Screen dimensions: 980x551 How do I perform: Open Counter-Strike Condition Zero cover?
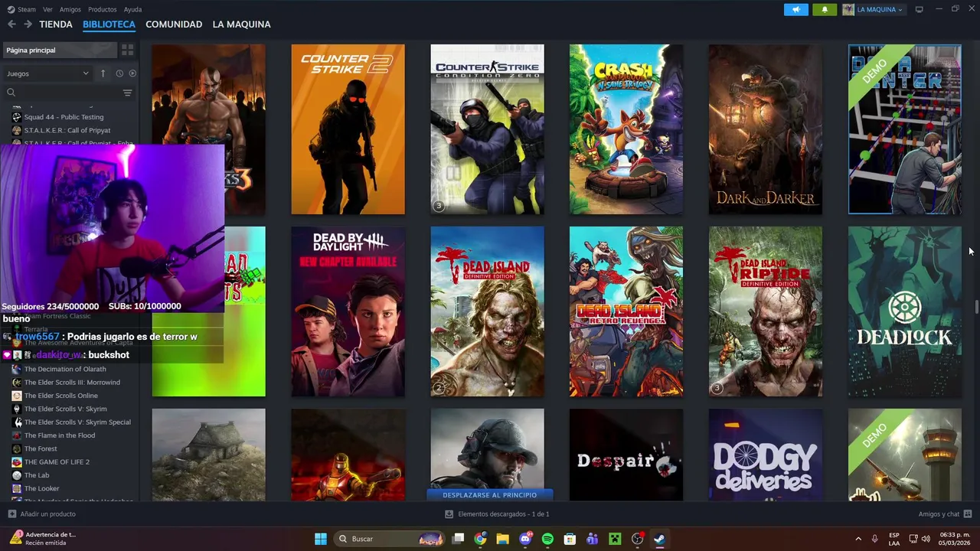click(x=487, y=129)
